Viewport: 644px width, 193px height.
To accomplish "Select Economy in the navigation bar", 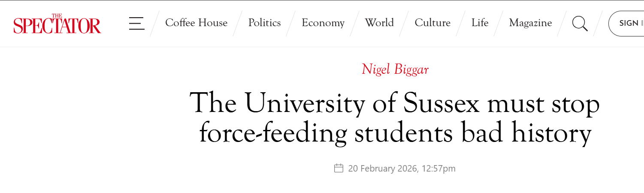I will pyautogui.click(x=323, y=23).
